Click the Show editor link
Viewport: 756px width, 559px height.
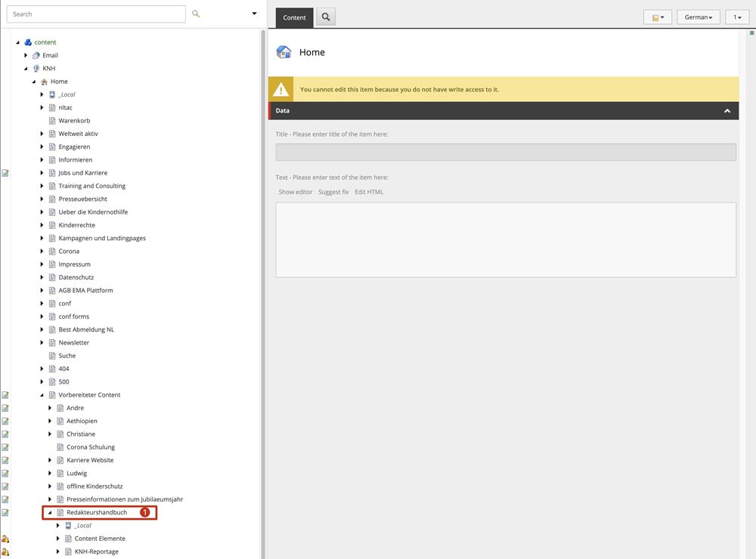[296, 192]
